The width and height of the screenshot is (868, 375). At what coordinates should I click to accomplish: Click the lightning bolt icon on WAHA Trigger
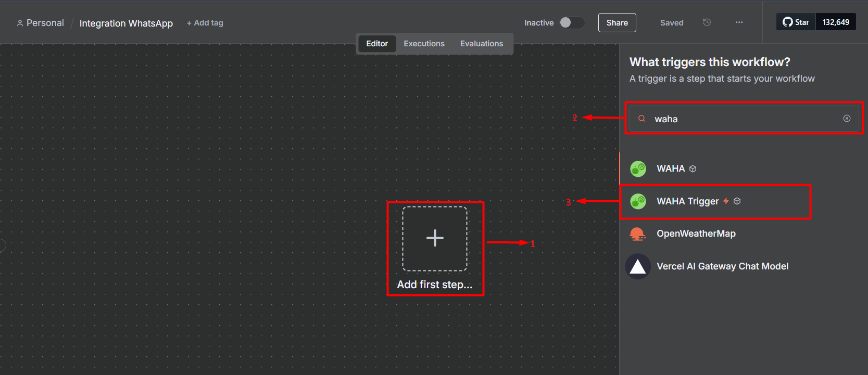726,201
